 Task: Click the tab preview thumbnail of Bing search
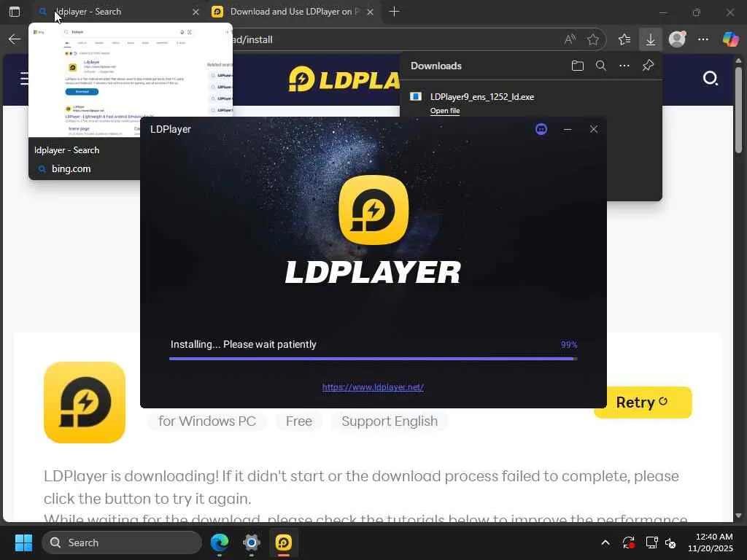[131, 81]
